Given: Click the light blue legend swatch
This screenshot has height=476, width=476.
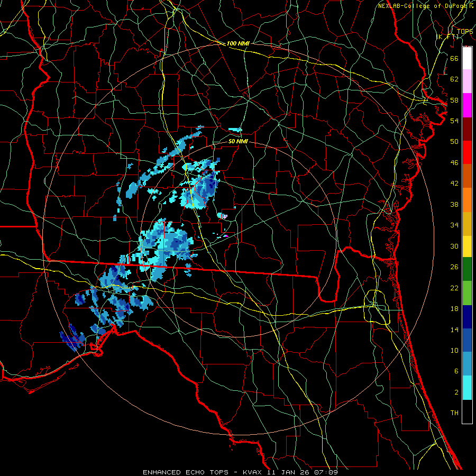Looking at the screenshot, I should pyautogui.click(x=467, y=364).
